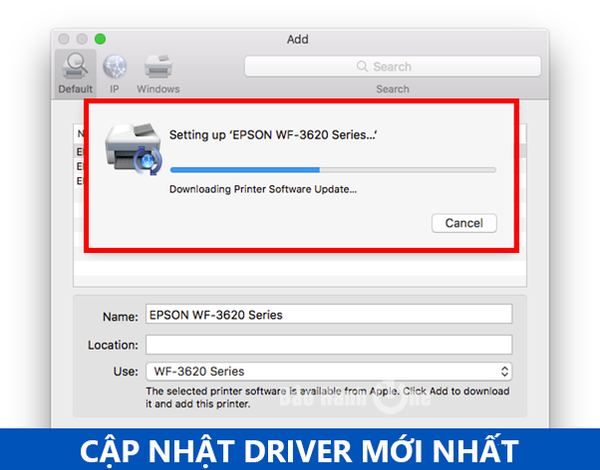This screenshot has width=600, height=470.
Task: Select the first printer row in list
Action: click(79, 151)
